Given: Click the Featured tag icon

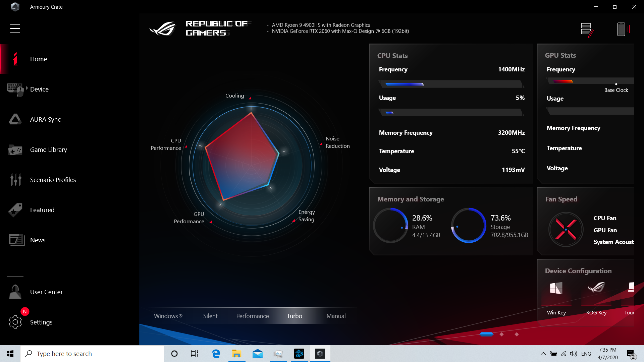Looking at the screenshot, I should [15, 210].
